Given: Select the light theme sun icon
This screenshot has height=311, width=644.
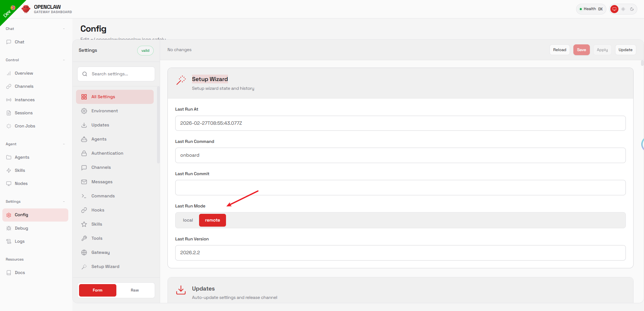Looking at the screenshot, I should coord(623,9).
